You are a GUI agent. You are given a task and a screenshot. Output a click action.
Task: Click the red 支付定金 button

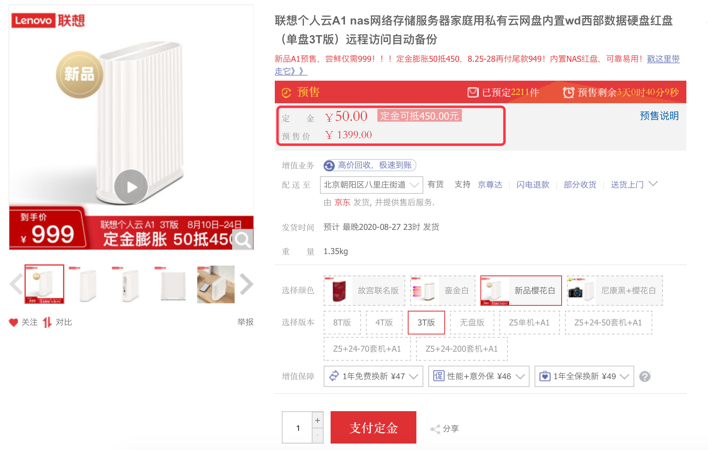[x=373, y=428]
